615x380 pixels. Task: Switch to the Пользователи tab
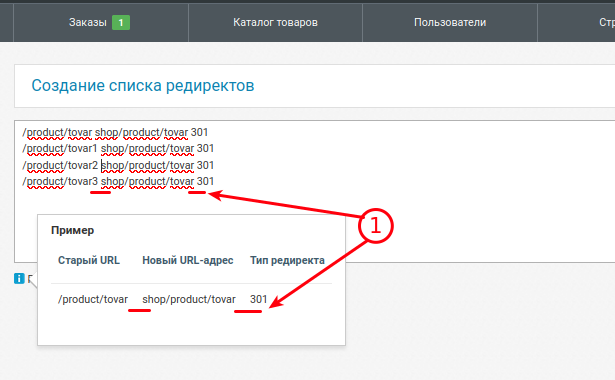pyautogui.click(x=450, y=22)
